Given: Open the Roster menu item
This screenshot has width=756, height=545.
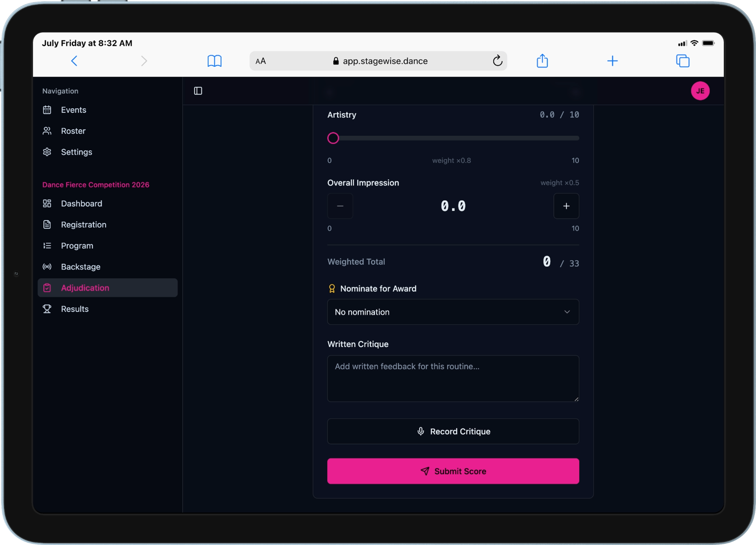Looking at the screenshot, I should [108, 131].
